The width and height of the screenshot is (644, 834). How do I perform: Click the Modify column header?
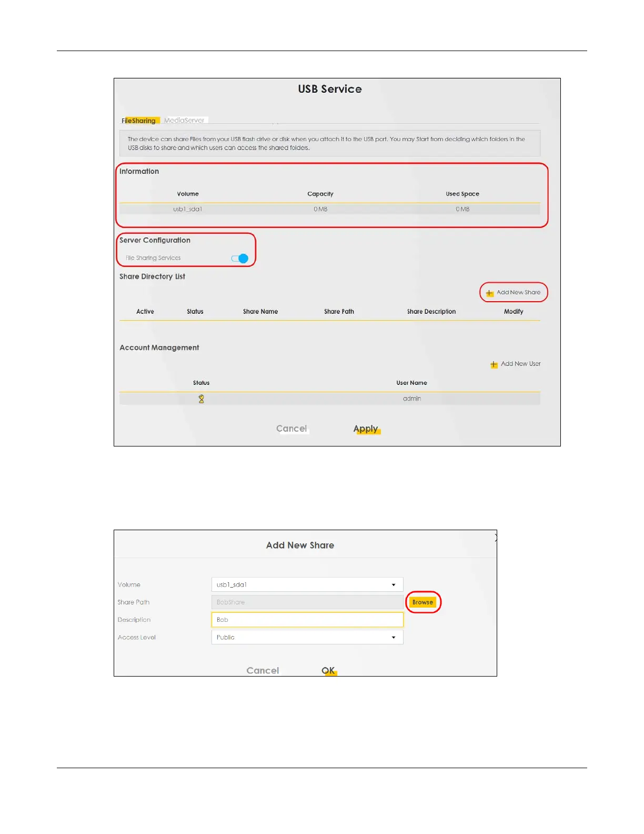[514, 312]
